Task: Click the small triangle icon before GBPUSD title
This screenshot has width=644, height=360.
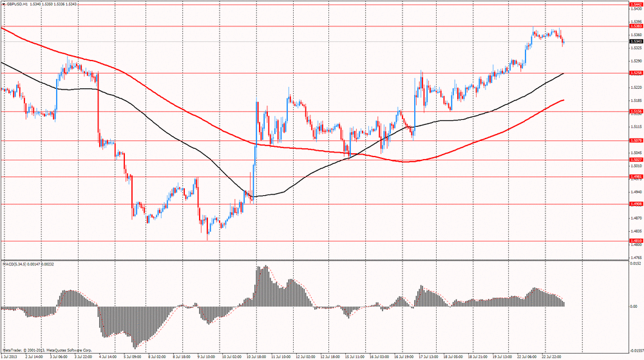Action: click(3, 4)
